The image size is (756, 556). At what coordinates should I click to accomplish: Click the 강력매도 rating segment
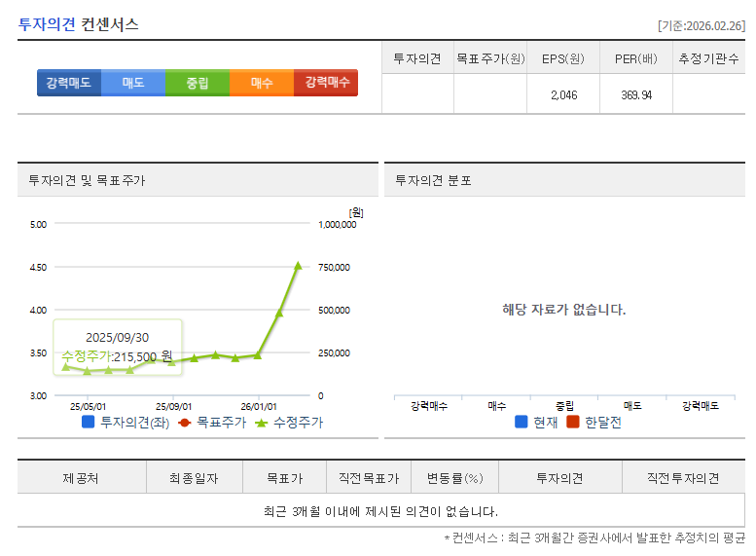69,83
